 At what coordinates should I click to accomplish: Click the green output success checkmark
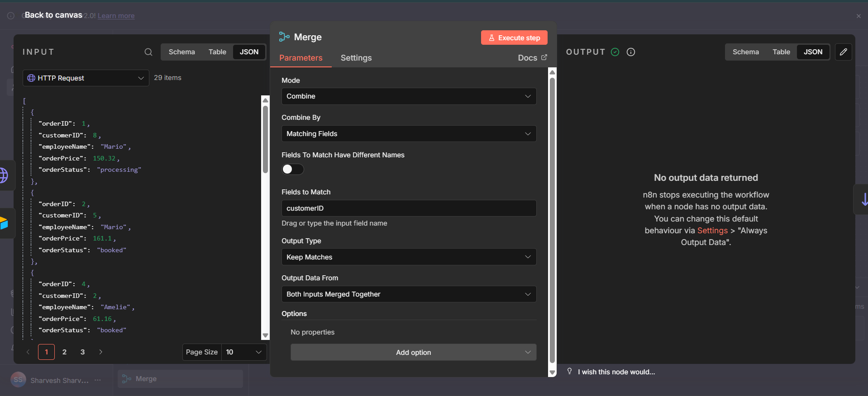click(x=615, y=52)
